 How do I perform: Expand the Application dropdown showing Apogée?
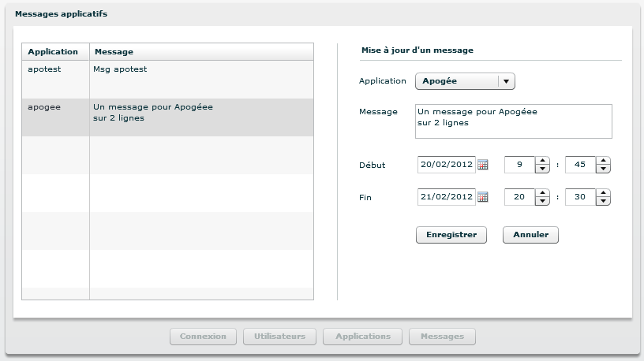pyautogui.click(x=506, y=80)
